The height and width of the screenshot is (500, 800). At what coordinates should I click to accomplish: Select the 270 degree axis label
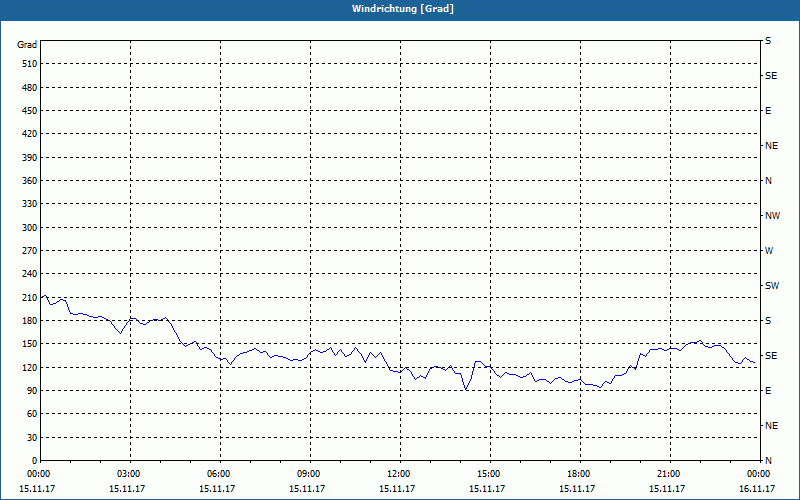pyautogui.click(x=30, y=251)
